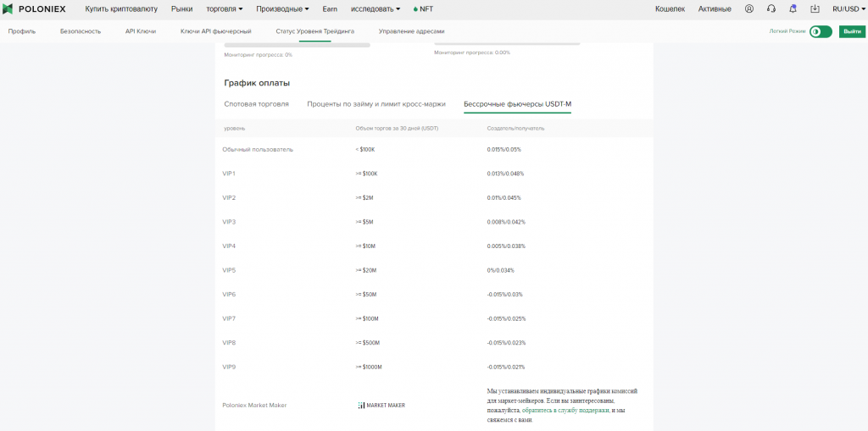Expand the исследовать dropdown menu

(375, 8)
